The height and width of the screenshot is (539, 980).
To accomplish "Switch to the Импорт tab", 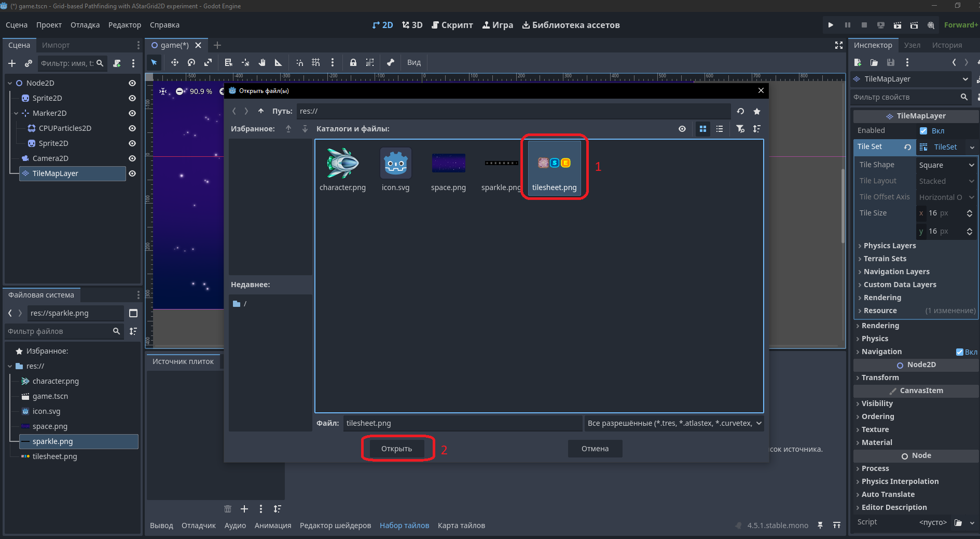I will (56, 45).
